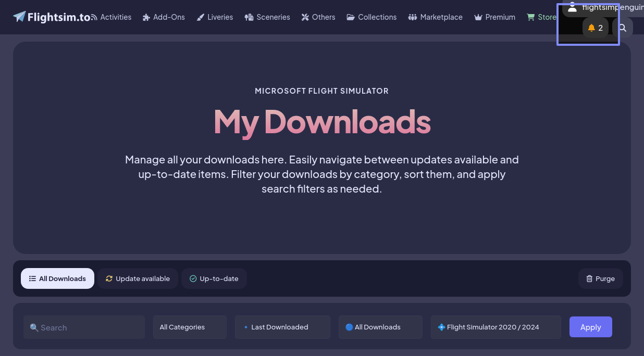This screenshot has height=356, width=644.
Task: Open the Premium crown menu
Action: [x=494, y=17]
